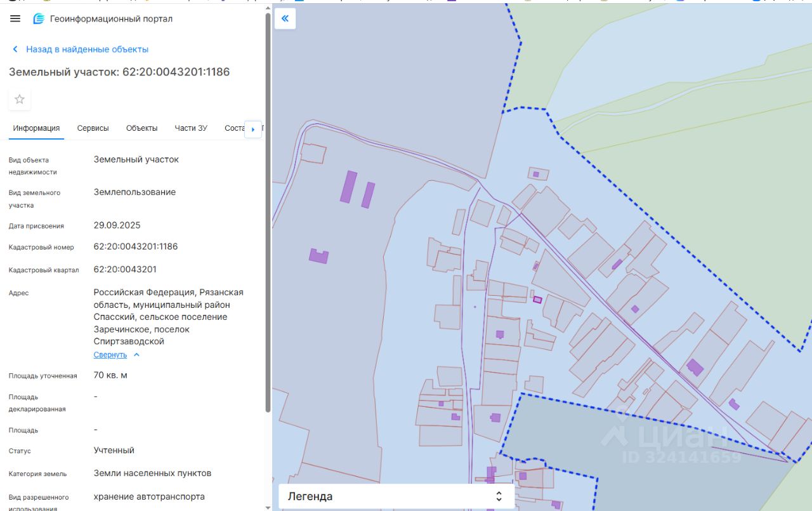The height and width of the screenshot is (511, 812).
Task: Click the address text starting 'Российская Федерация'
Action: pos(169,317)
